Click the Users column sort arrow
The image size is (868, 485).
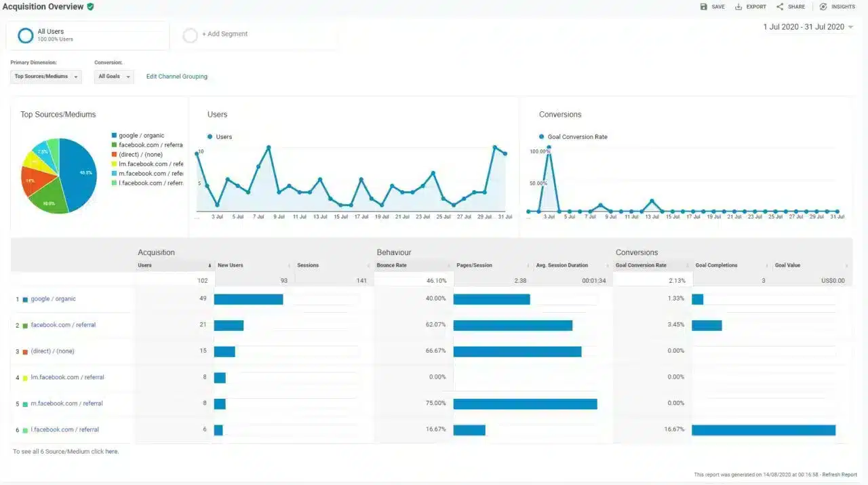coord(209,265)
